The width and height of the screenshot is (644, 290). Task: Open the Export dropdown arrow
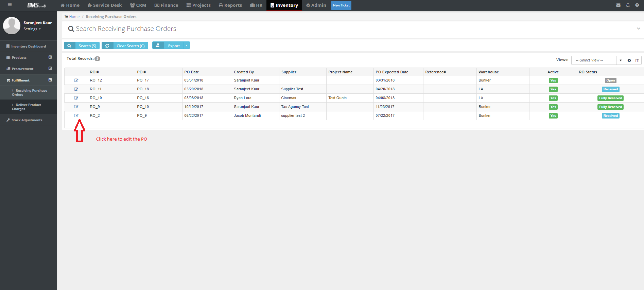187,45
